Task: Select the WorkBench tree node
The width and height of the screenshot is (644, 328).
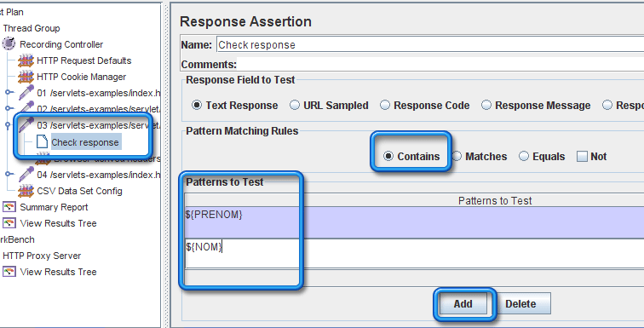Action: [17, 239]
